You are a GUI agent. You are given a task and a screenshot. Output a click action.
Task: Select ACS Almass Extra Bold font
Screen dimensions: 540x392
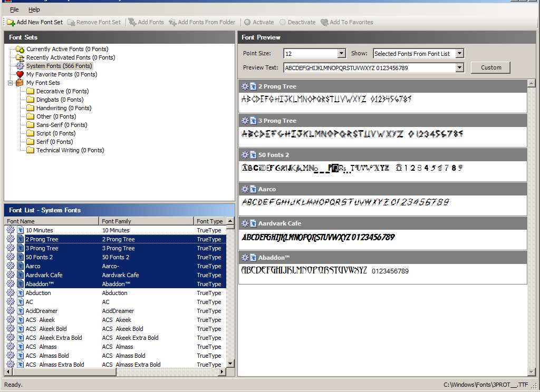coord(115,365)
